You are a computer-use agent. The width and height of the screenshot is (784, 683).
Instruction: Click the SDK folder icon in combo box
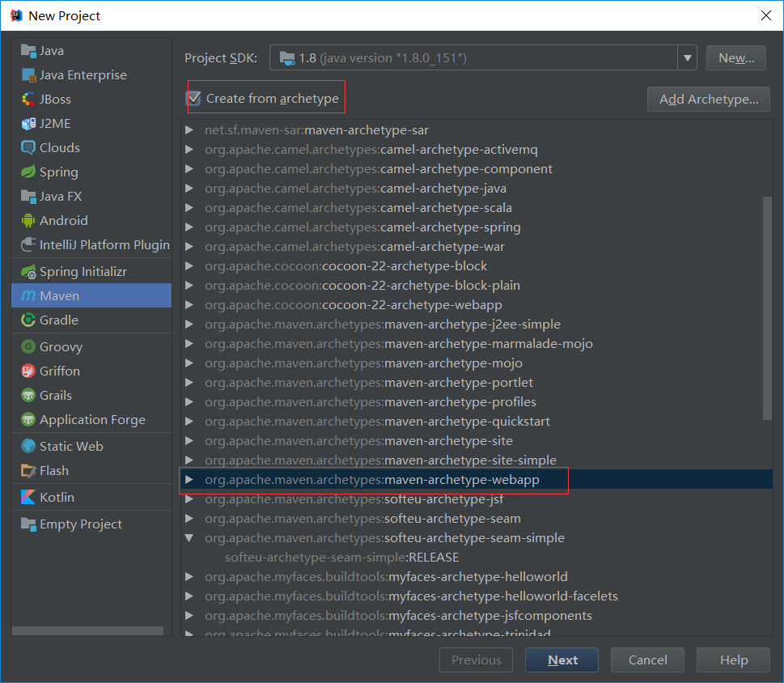(x=287, y=58)
